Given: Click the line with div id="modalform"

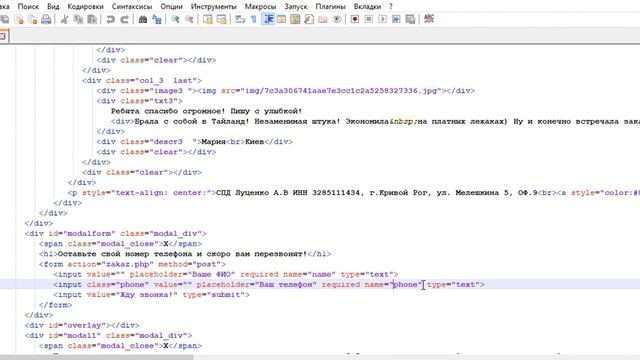Looking at the screenshot, I should click(116, 233).
